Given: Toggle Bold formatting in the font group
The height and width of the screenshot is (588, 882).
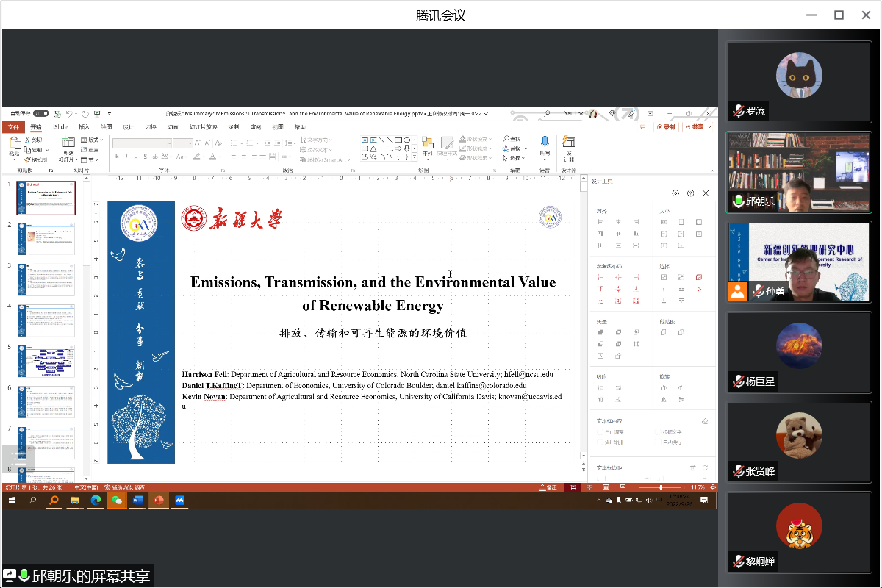Looking at the screenshot, I should (x=117, y=156).
